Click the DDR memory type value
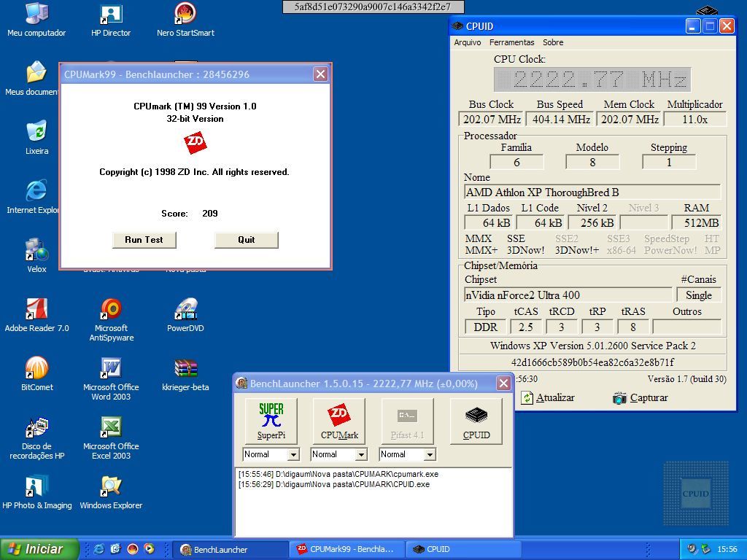 tap(485, 327)
